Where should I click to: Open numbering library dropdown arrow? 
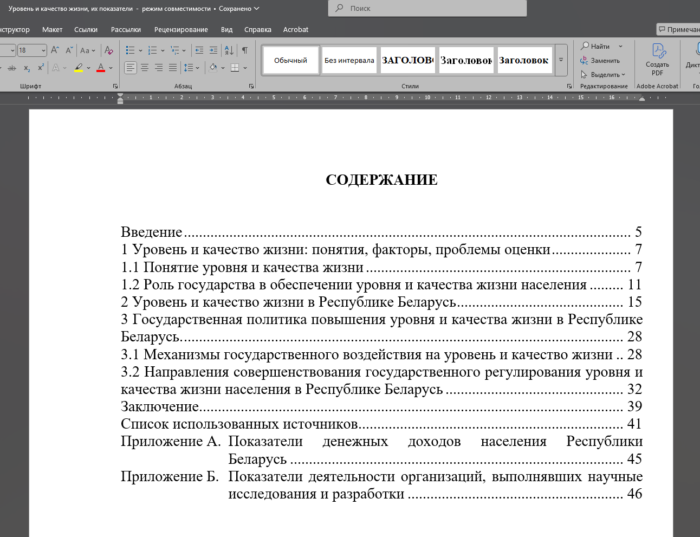(162, 50)
